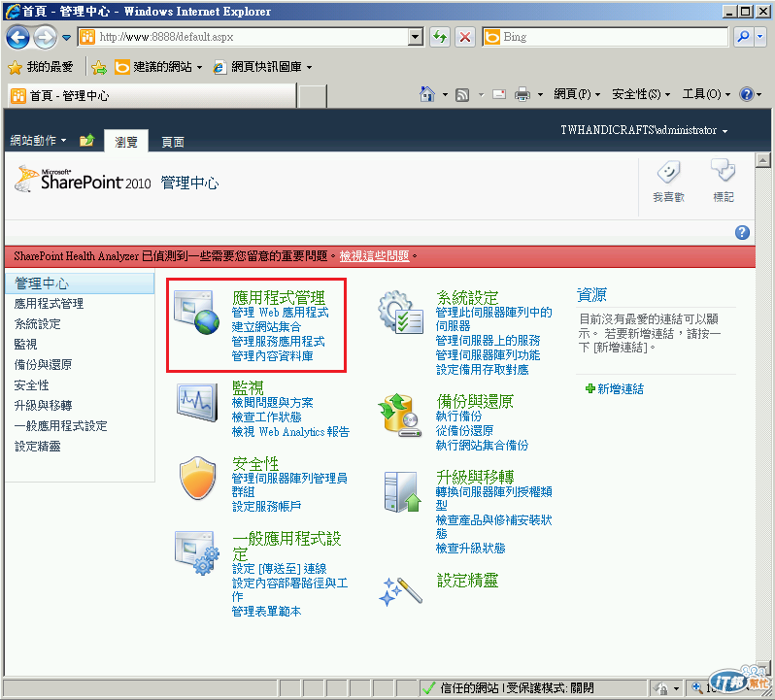The width and height of the screenshot is (775, 700).
Task: Click the address bar URL field
Action: pos(242,37)
